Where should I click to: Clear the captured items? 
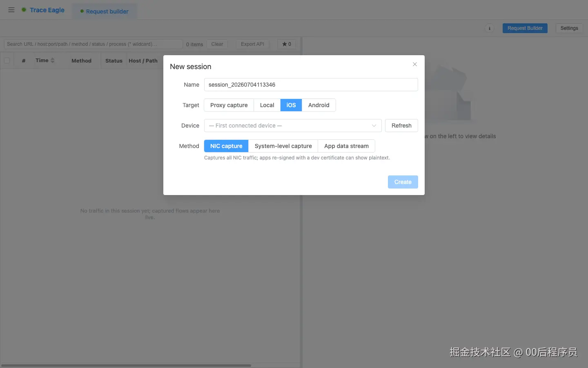click(217, 44)
